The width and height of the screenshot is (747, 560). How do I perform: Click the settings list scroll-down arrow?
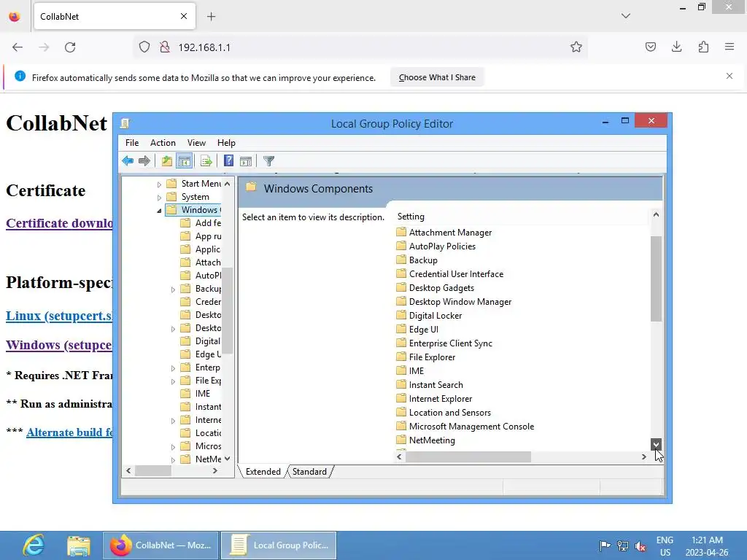coord(656,444)
